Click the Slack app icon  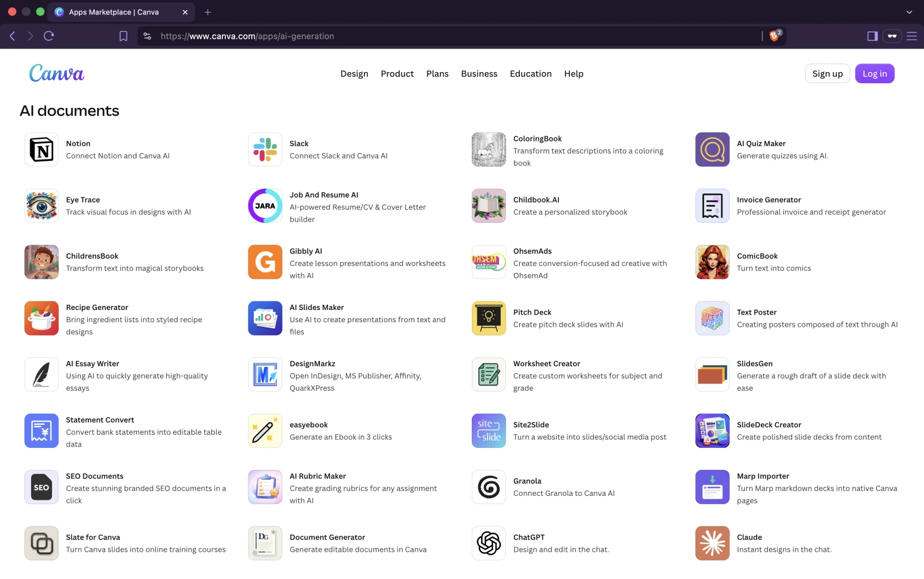pyautogui.click(x=265, y=150)
